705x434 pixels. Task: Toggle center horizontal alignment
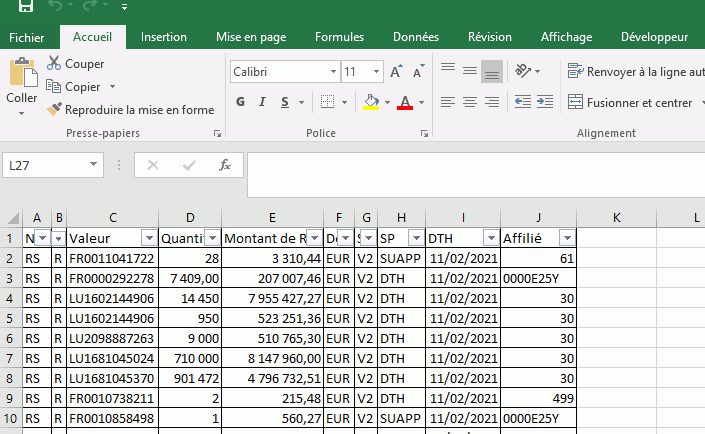(x=469, y=103)
